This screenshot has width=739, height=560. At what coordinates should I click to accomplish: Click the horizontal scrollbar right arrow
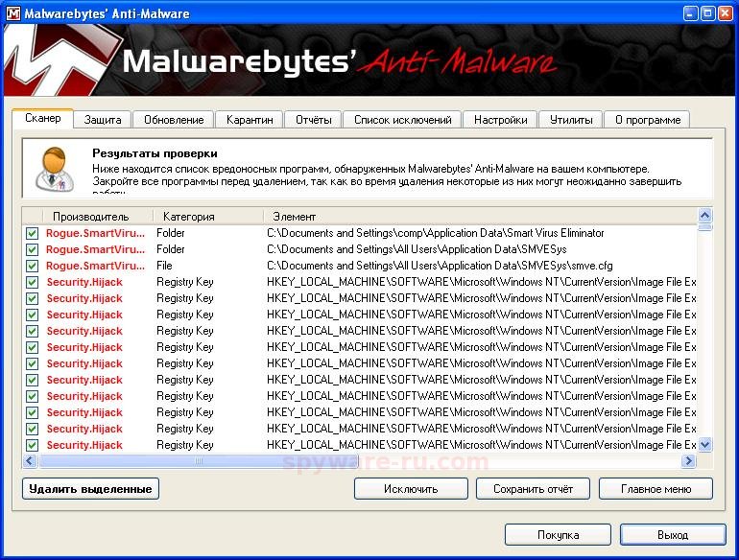tap(688, 461)
